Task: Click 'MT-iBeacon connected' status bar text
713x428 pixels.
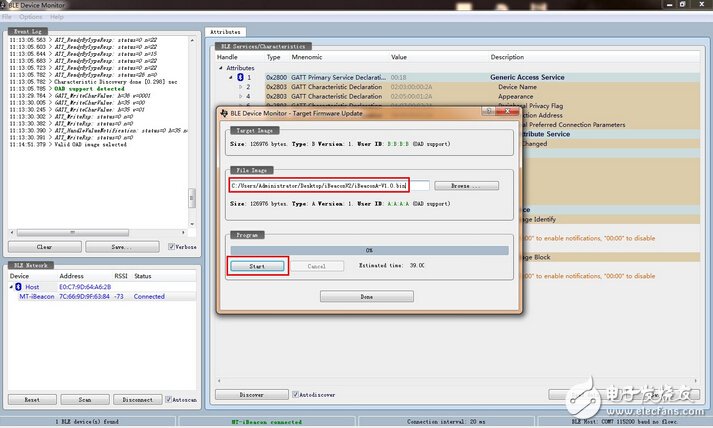Action: tap(266, 422)
